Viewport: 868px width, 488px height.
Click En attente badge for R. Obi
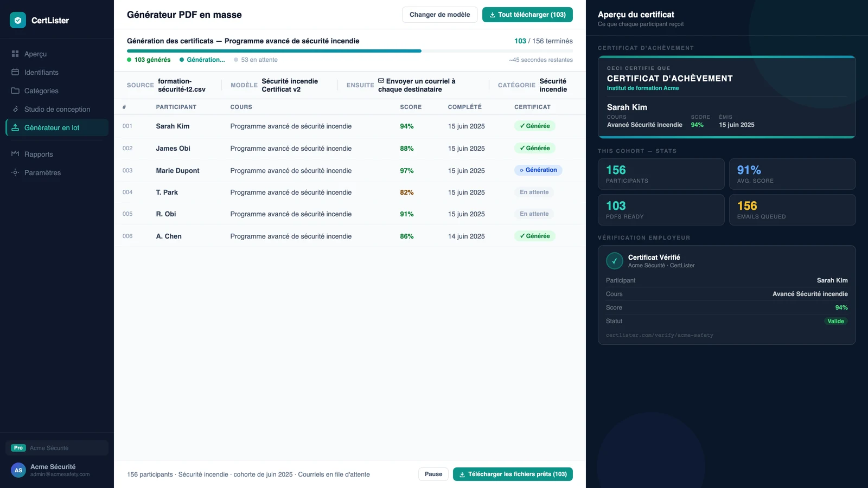(x=534, y=214)
